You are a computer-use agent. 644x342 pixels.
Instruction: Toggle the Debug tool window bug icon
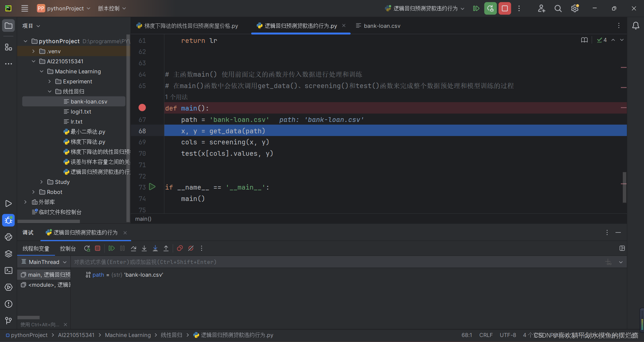click(x=8, y=220)
